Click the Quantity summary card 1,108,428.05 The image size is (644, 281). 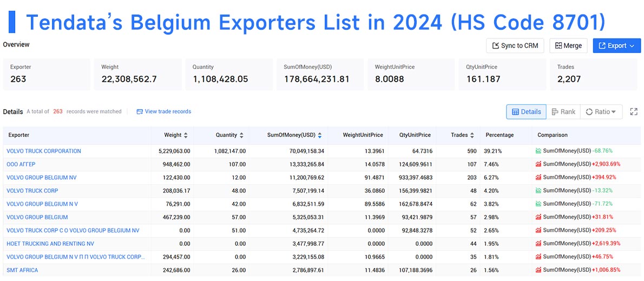pyautogui.click(x=229, y=74)
